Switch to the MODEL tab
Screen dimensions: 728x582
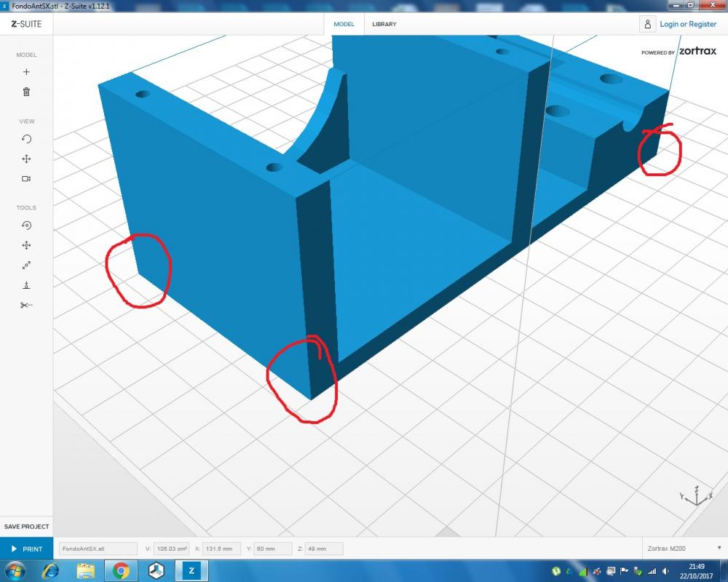pos(344,24)
